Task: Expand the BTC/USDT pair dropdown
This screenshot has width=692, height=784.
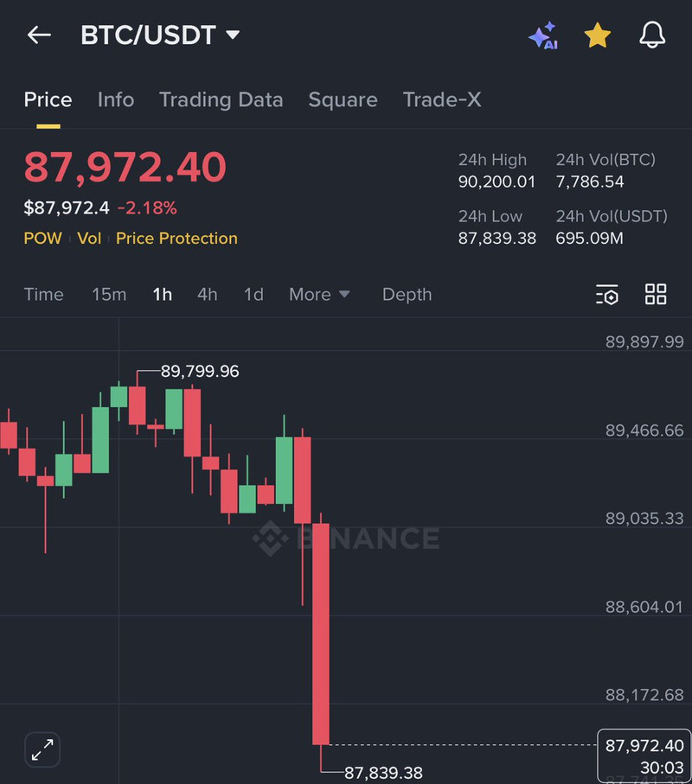Action: click(232, 35)
